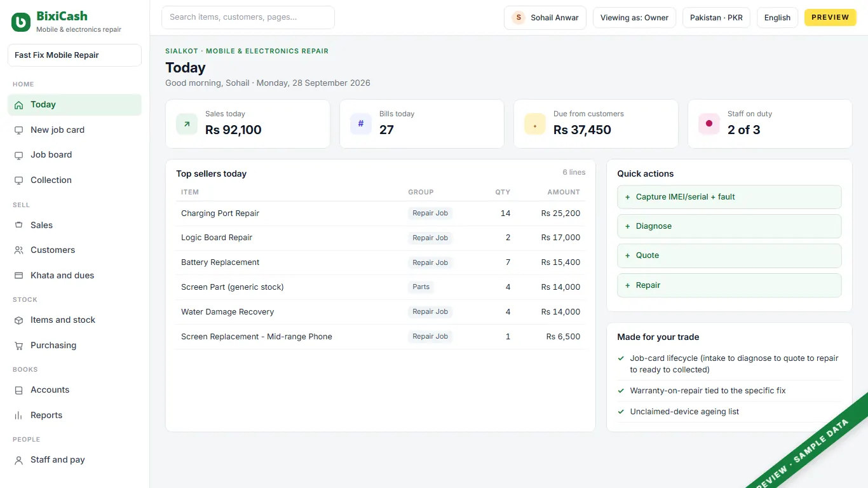This screenshot has width=868, height=488.
Task: Navigate to Items and stock
Action: (74, 320)
